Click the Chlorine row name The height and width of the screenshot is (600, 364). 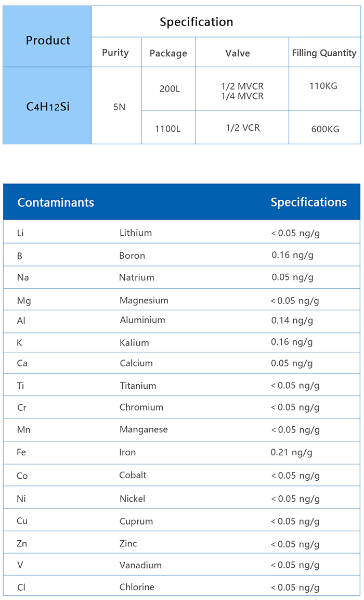[x=137, y=587]
